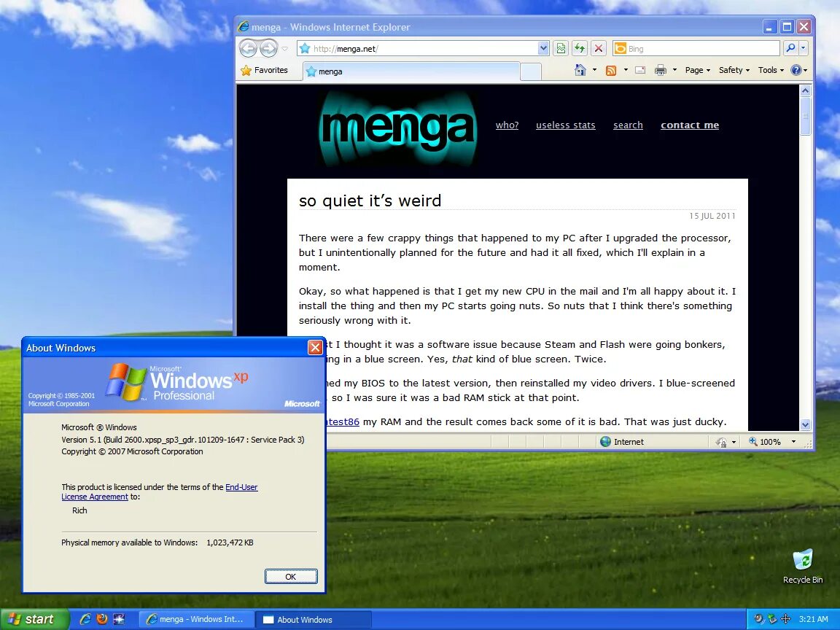Open the End-User License Agreement link
The width and height of the screenshot is (840, 630).
pyautogui.click(x=160, y=491)
